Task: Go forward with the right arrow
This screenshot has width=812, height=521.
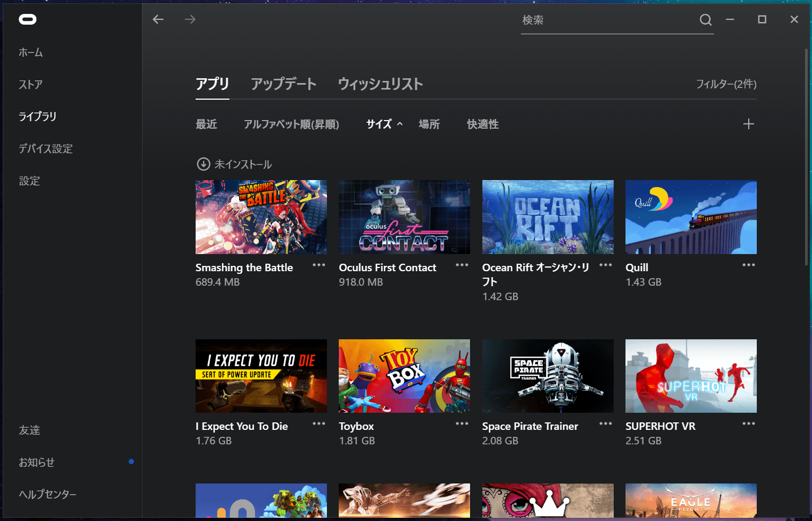Action: 190,20
